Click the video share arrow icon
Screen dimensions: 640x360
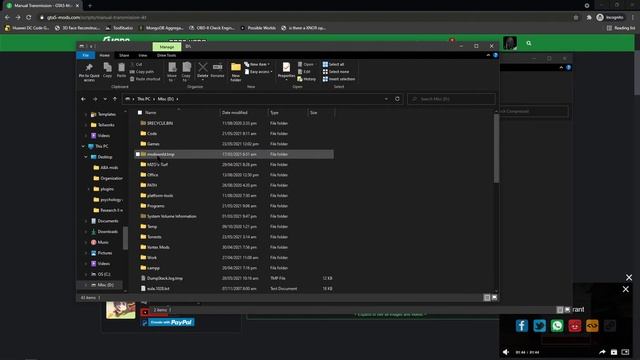602,352
